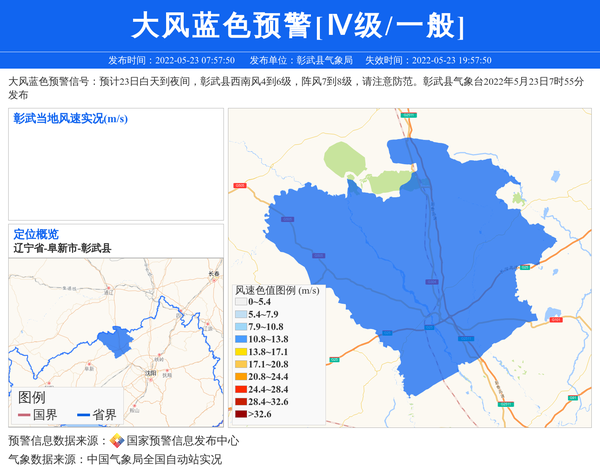Open the 中国气象局全国自动站实况 source text
The height and width of the screenshot is (471, 600).
(x=154, y=460)
